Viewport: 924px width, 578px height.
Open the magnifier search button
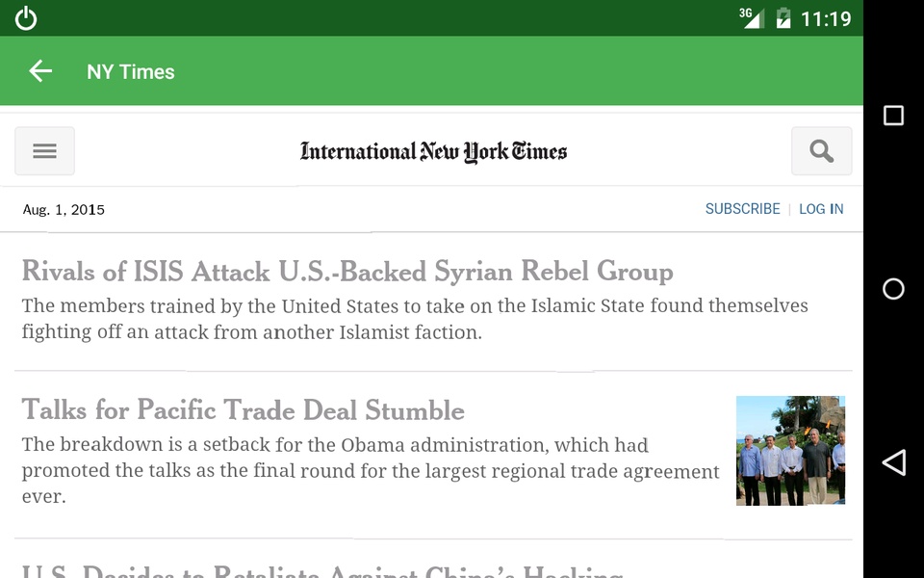[x=821, y=151]
